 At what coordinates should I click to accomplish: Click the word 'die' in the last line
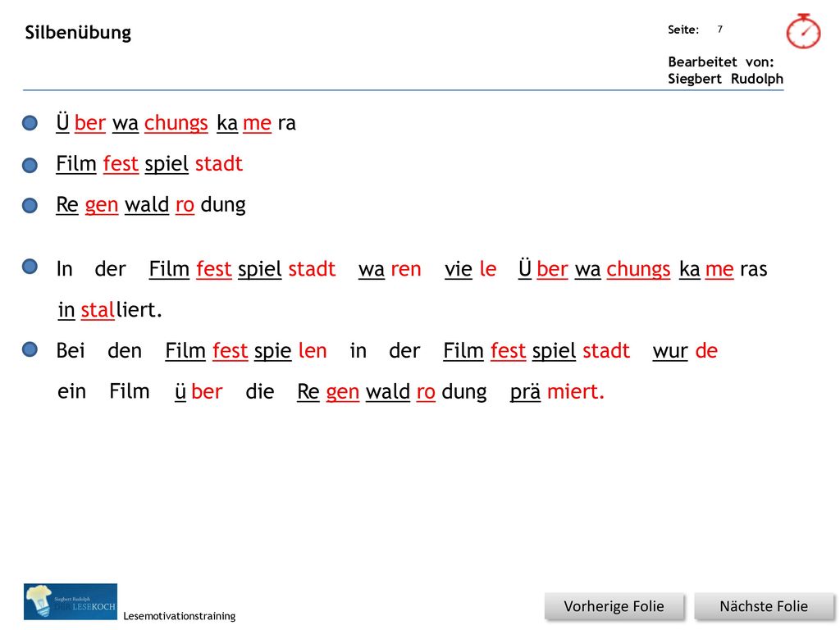[260, 391]
